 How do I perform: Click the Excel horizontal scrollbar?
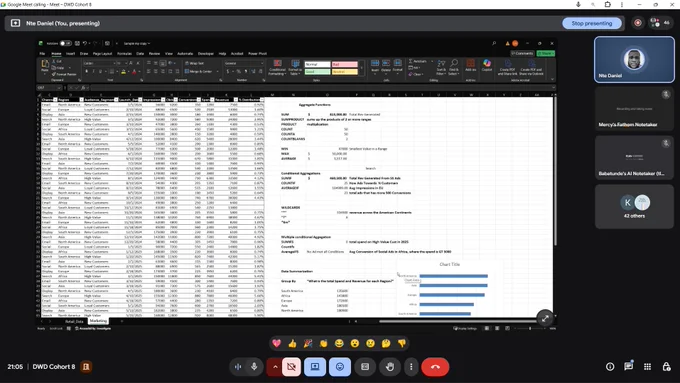click(x=458, y=321)
